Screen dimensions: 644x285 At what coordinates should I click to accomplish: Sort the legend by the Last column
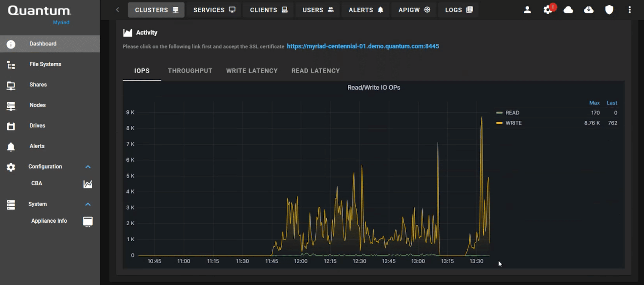point(612,103)
